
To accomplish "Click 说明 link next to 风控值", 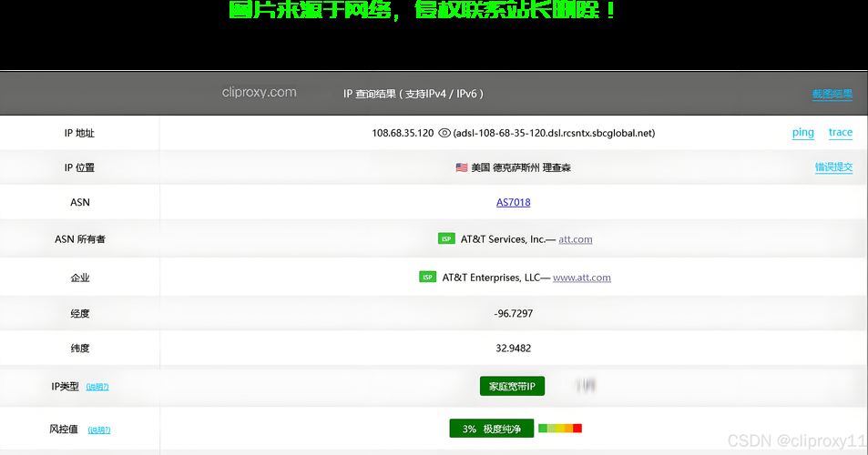I will pos(99,430).
